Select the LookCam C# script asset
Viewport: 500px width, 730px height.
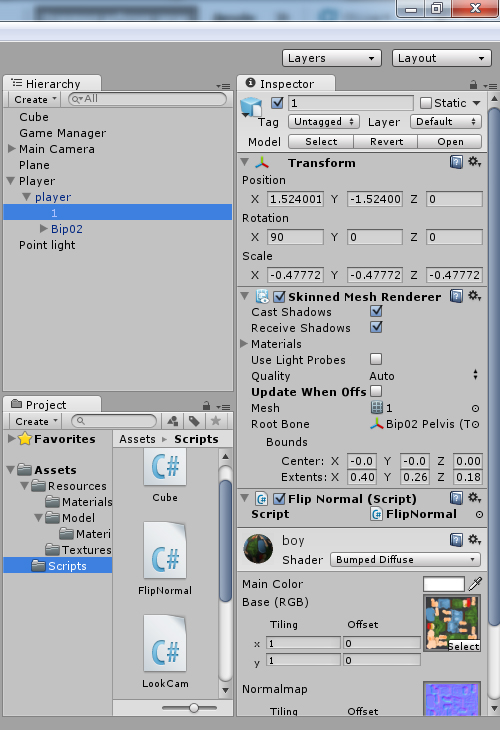click(165, 652)
